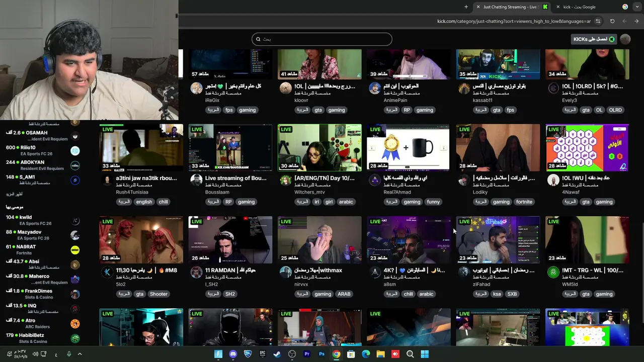Open Riiio10 channel avatar in sidebar
This screenshot has width=644, height=362.
coord(75,150)
